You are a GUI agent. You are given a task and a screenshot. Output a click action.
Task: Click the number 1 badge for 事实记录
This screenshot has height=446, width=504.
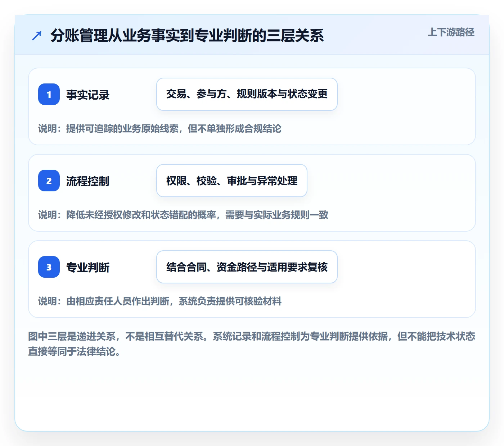[x=49, y=94]
